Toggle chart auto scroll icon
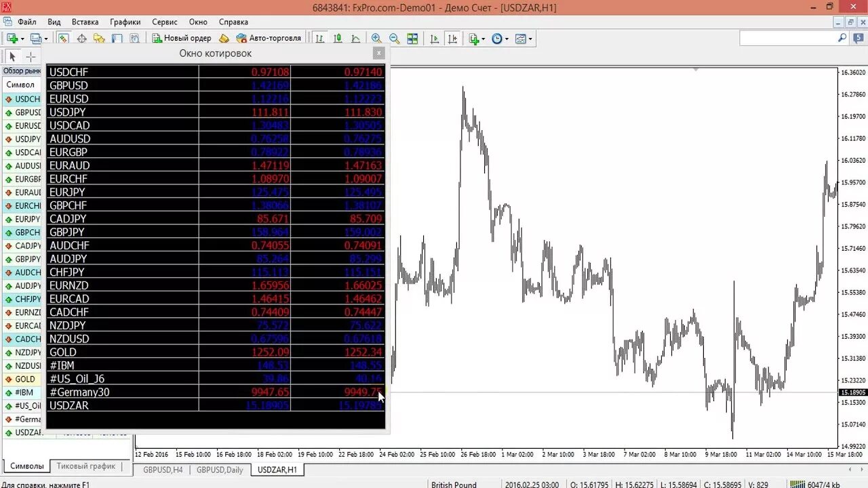Screen dimensions: 868x488 [x=435, y=39]
